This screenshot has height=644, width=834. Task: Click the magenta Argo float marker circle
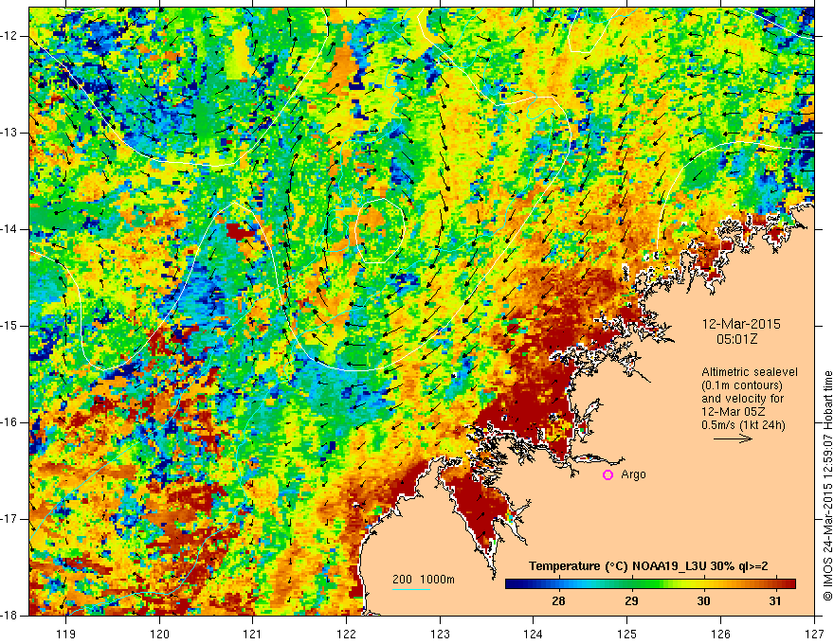607,475
